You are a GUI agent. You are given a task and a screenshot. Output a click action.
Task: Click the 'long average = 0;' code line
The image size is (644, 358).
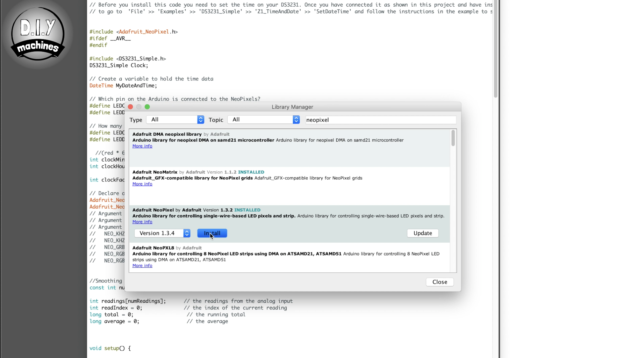point(114,321)
